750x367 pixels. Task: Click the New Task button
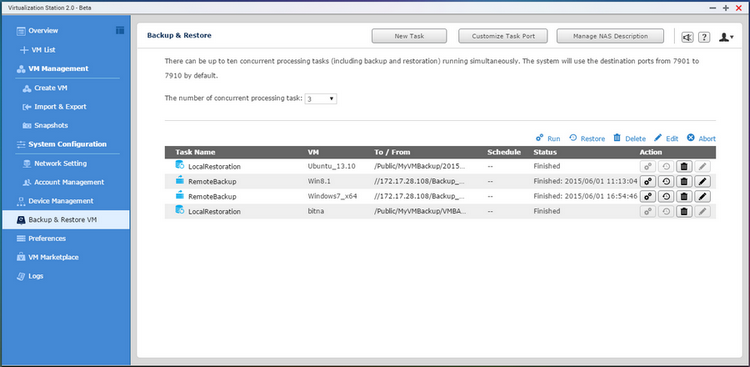409,36
